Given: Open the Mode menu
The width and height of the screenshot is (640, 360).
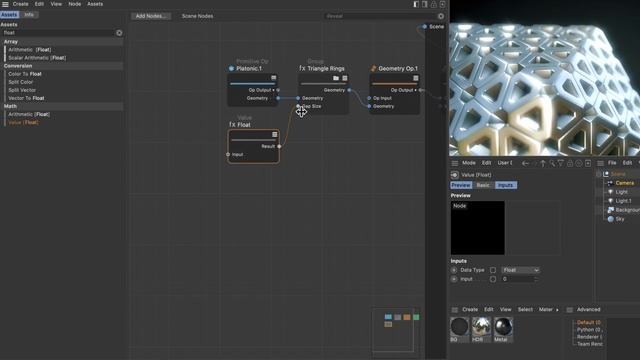Looking at the screenshot, I should [x=469, y=163].
